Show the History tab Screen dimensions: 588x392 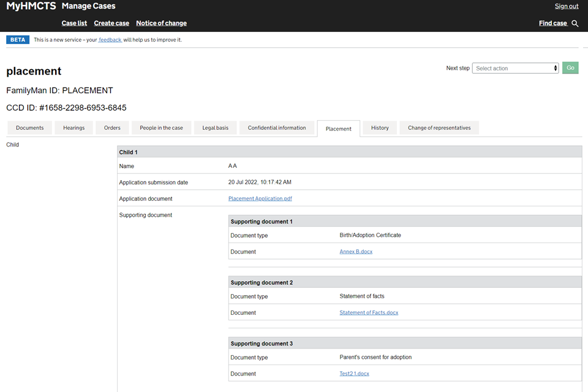pyautogui.click(x=380, y=128)
